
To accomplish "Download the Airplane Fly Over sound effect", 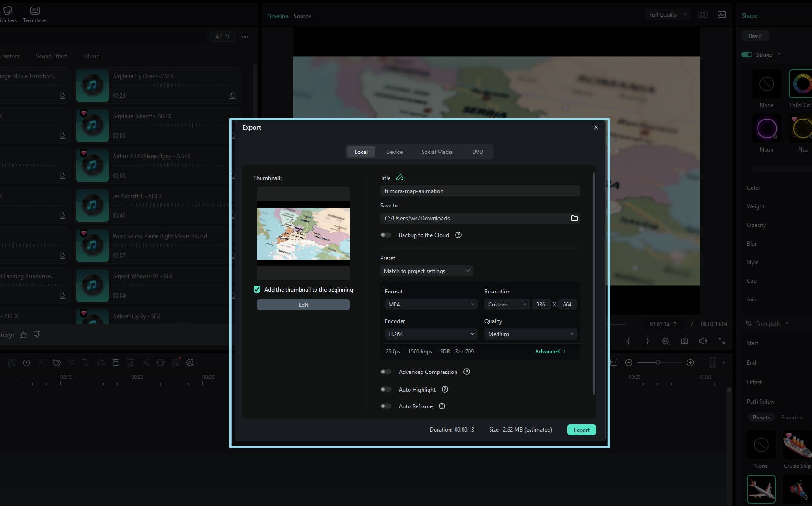I will click(x=233, y=95).
